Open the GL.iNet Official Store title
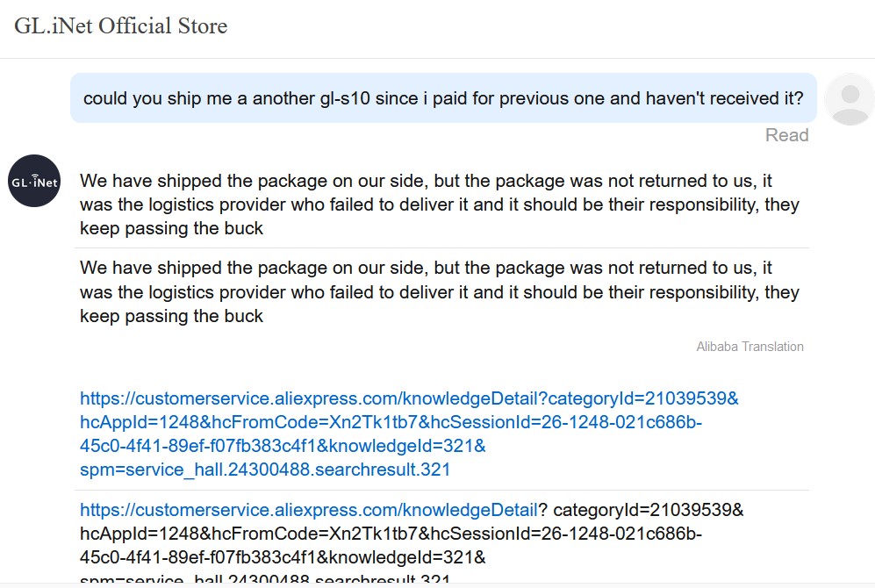This screenshot has height=588, width=875. [120, 26]
